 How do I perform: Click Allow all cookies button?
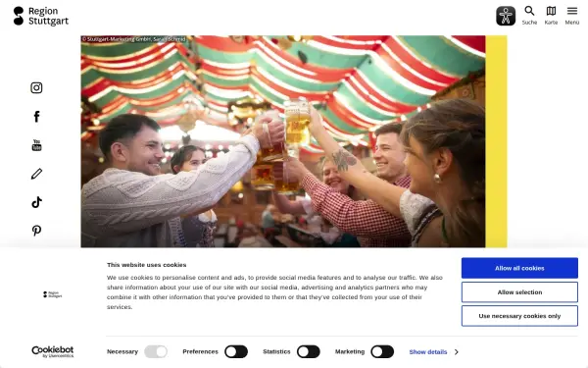click(519, 268)
